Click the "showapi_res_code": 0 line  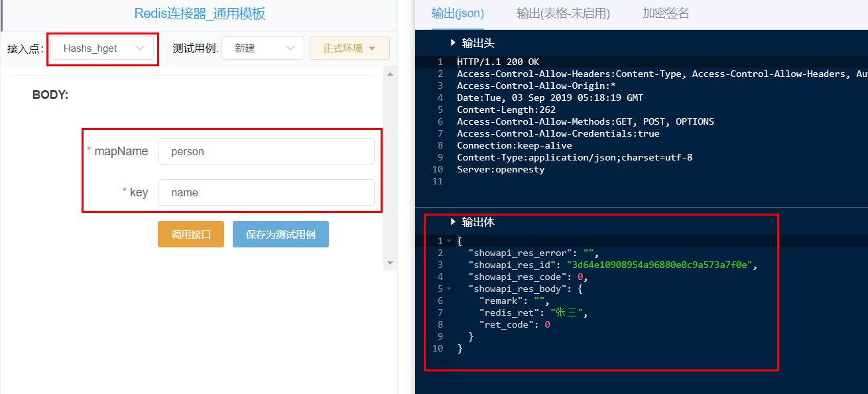[x=528, y=277]
